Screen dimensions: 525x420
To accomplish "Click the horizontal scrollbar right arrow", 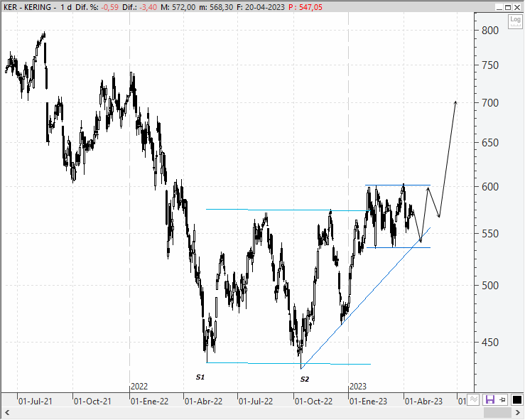I will 517,412.
